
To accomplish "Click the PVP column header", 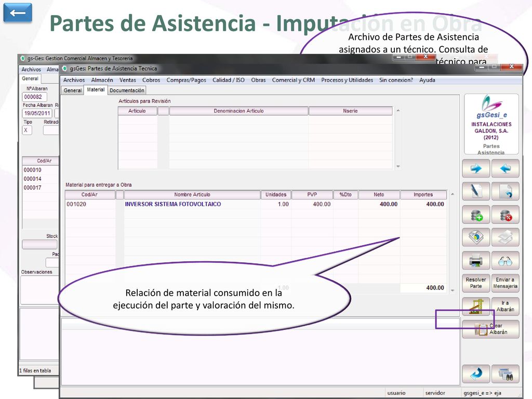I will (312, 195).
